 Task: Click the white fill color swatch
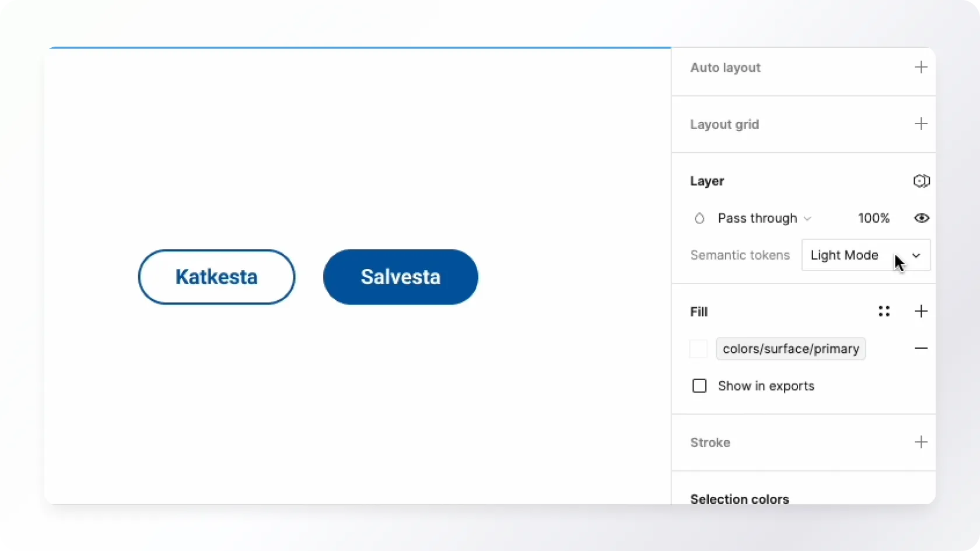[x=698, y=349]
